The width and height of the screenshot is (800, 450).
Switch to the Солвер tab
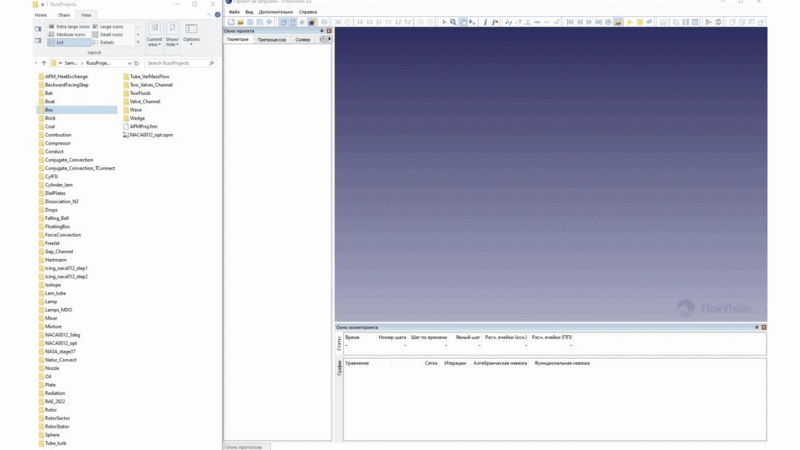click(x=303, y=39)
